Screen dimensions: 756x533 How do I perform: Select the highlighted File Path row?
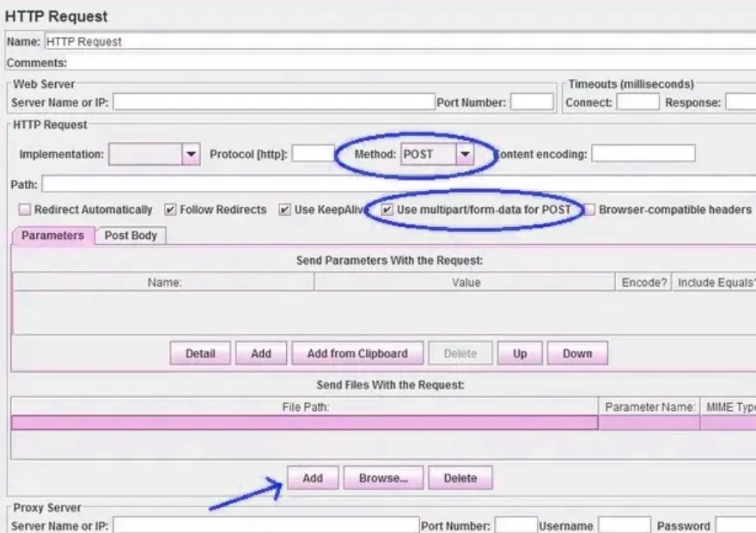click(x=305, y=423)
